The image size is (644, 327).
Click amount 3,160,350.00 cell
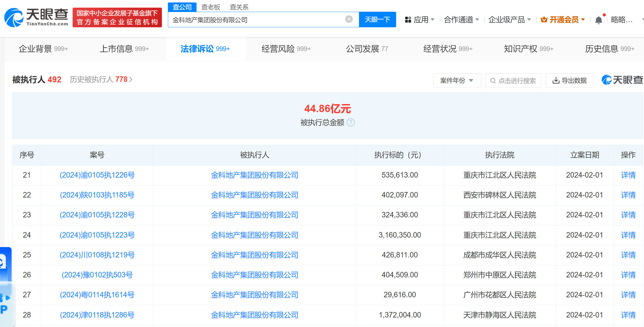(400, 235)
